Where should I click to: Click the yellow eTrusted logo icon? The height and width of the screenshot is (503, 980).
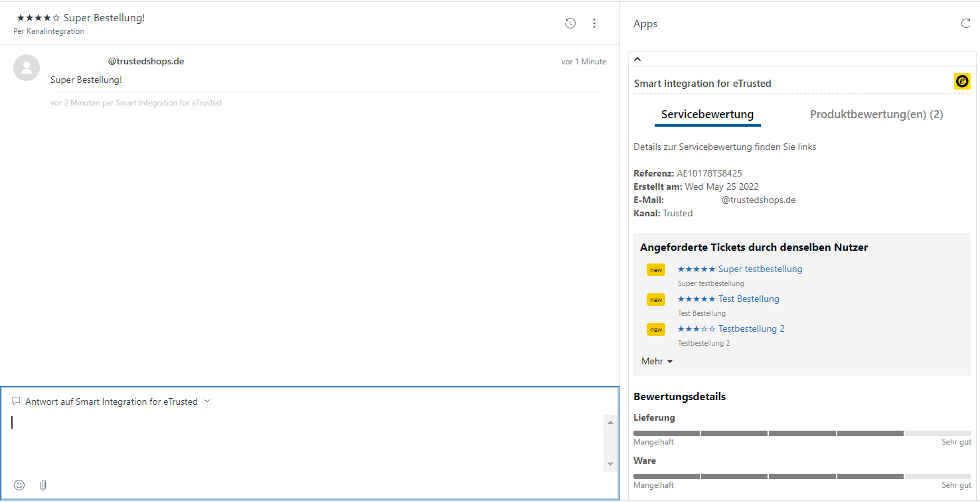click(x=962, y=81)
